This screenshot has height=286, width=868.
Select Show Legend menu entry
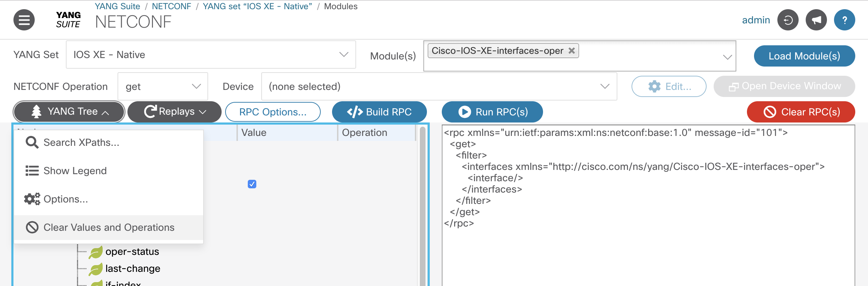109,171
